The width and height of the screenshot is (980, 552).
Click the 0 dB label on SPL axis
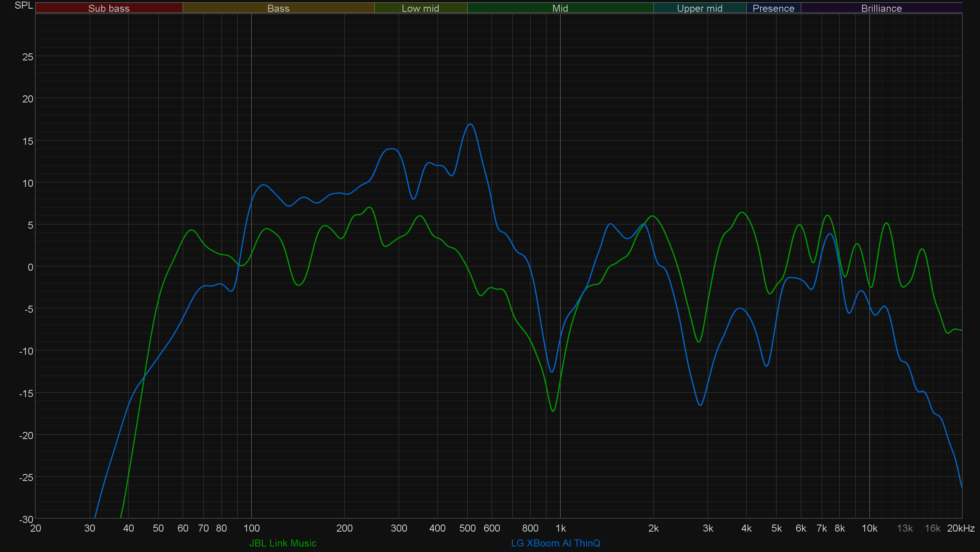pos(30,267)
